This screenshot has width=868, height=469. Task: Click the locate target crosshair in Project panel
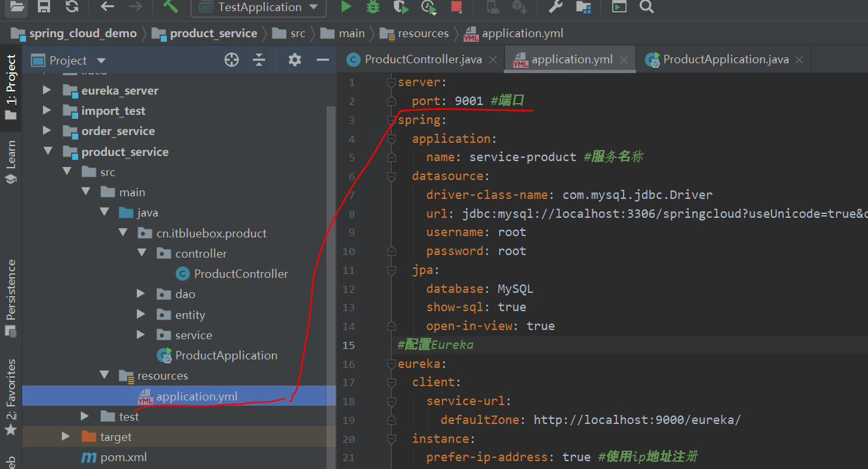coord(231,60)
